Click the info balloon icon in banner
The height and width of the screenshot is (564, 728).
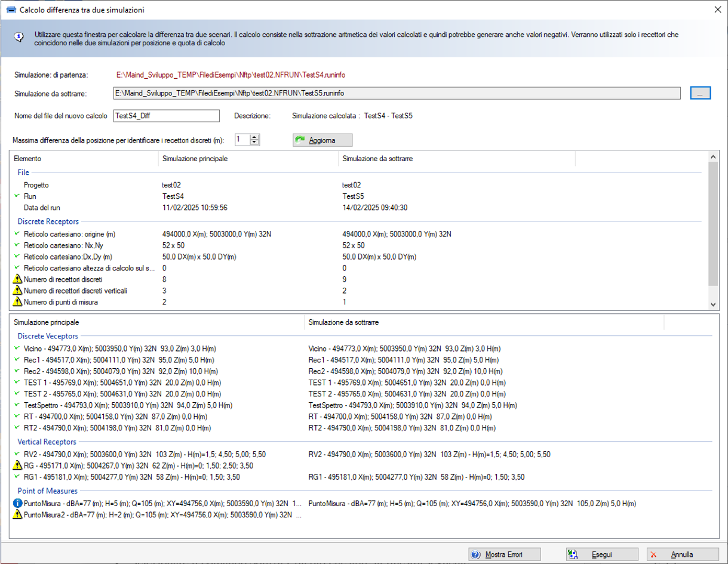click(19, 37)
